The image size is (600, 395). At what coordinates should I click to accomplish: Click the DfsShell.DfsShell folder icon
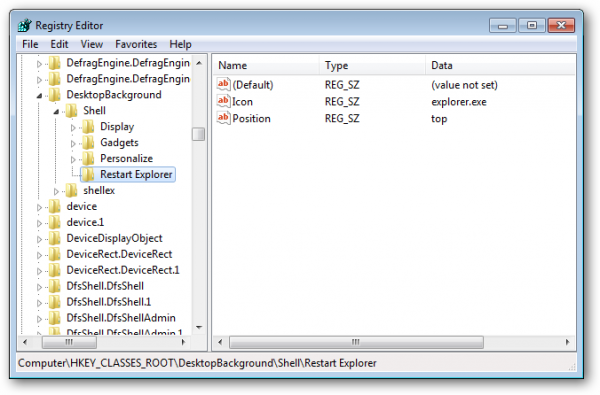click(x=55, y=286)
